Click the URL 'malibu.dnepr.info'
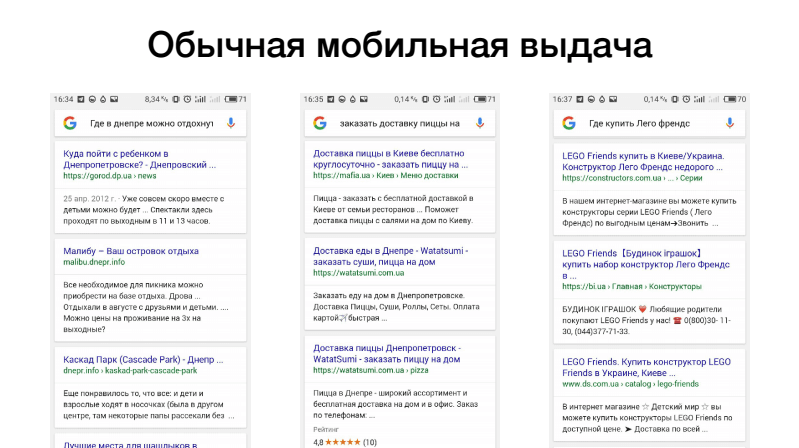 pyautogui.click(x=94, y=262)
